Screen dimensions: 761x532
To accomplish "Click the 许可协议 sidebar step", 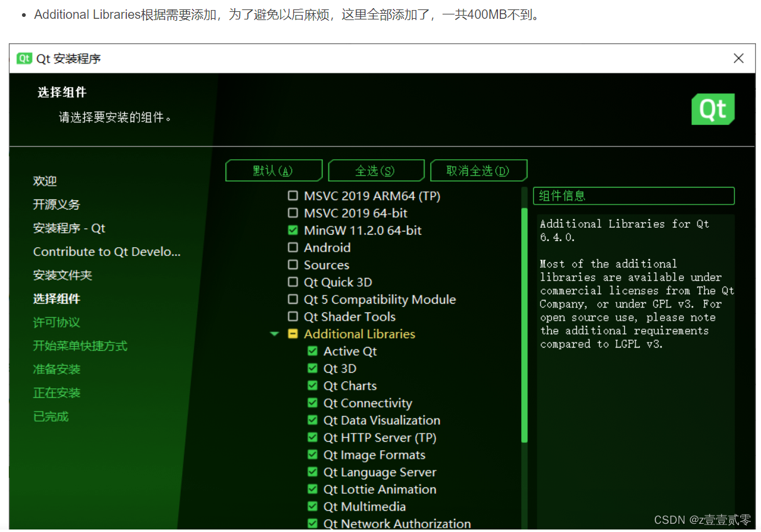I will click(57, 322).
